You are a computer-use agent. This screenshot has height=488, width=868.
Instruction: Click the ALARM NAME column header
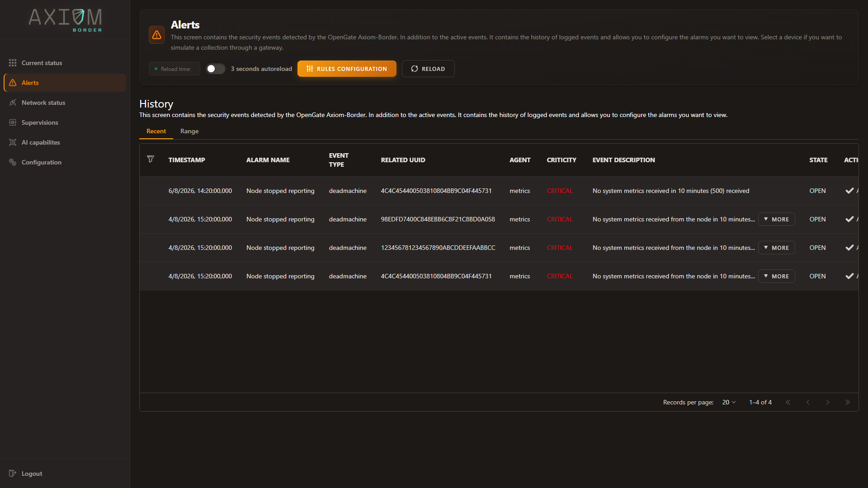268,160
